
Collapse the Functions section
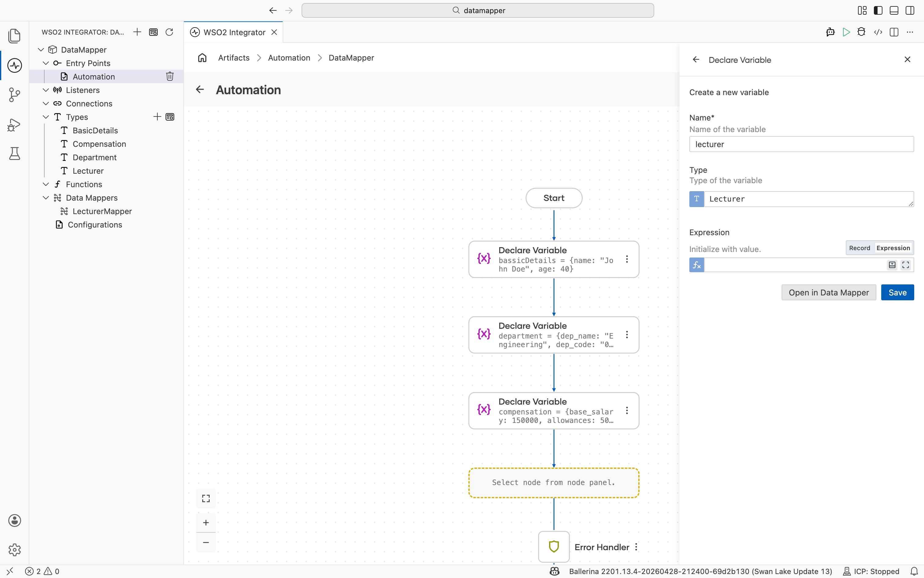(46, 184)
